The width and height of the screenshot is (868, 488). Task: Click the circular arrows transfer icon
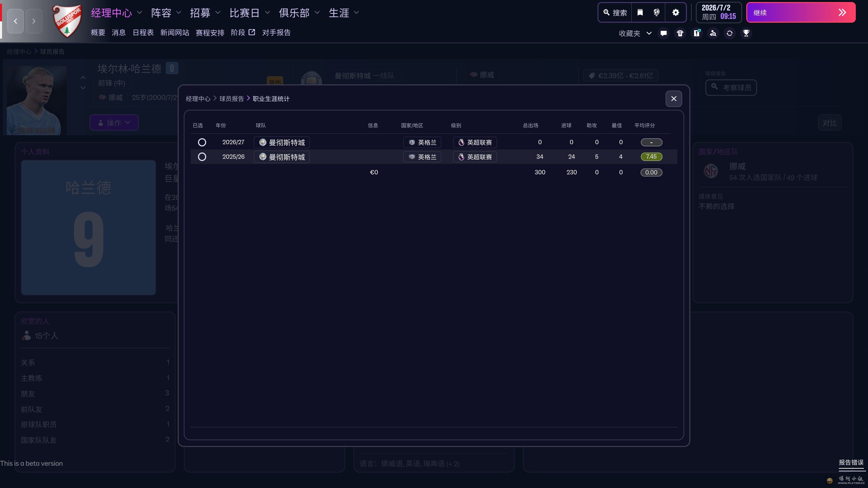[x=729, y=33]
